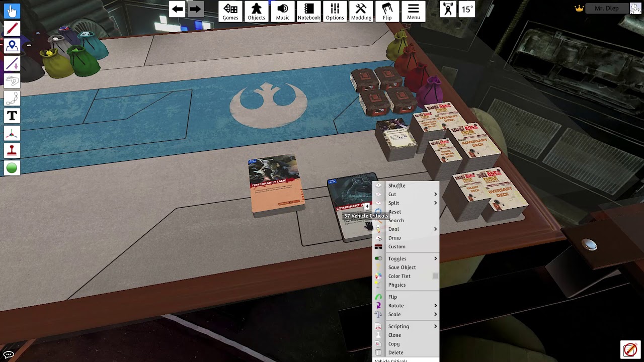Click the host crown icon
644x362 pixels.
(580, 8)
